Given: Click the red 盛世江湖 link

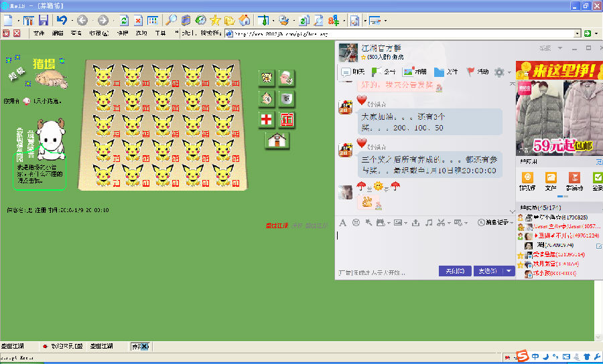Looking at the screenshot, I should click(277, 225).
